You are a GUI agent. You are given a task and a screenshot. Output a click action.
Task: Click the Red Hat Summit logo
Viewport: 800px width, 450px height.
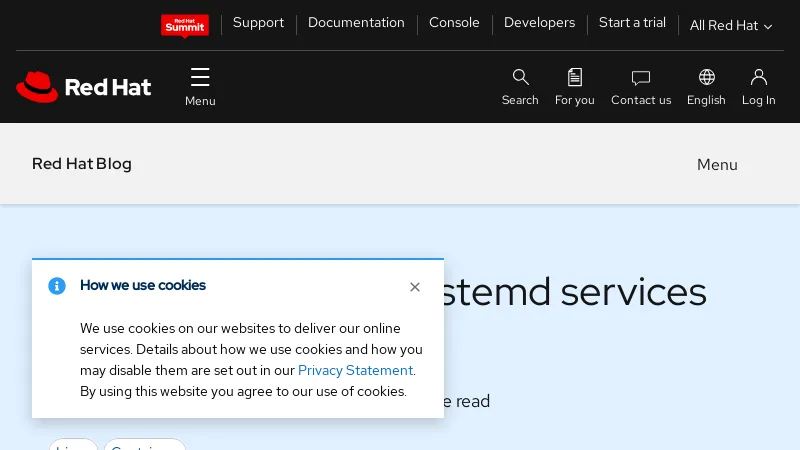coord(185,26)
